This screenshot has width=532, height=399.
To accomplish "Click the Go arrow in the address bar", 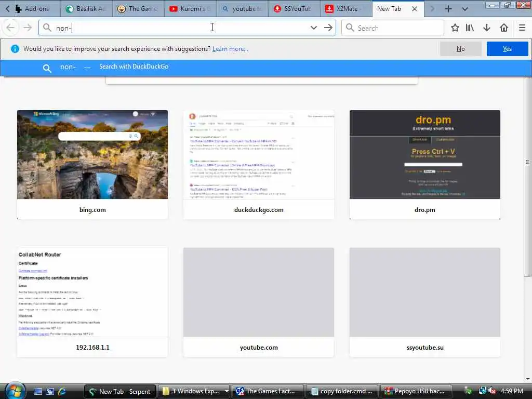I will click(x=328, y=28).
